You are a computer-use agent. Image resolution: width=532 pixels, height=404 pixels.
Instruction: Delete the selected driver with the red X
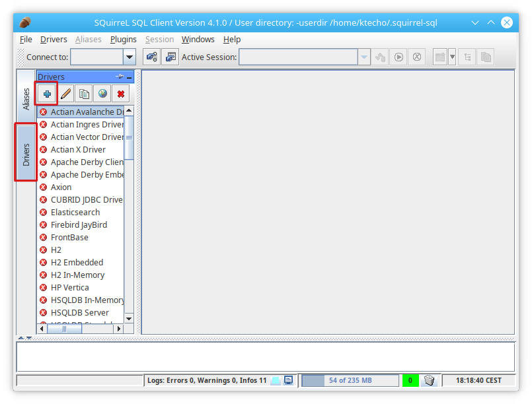click(x=121, y=94)
